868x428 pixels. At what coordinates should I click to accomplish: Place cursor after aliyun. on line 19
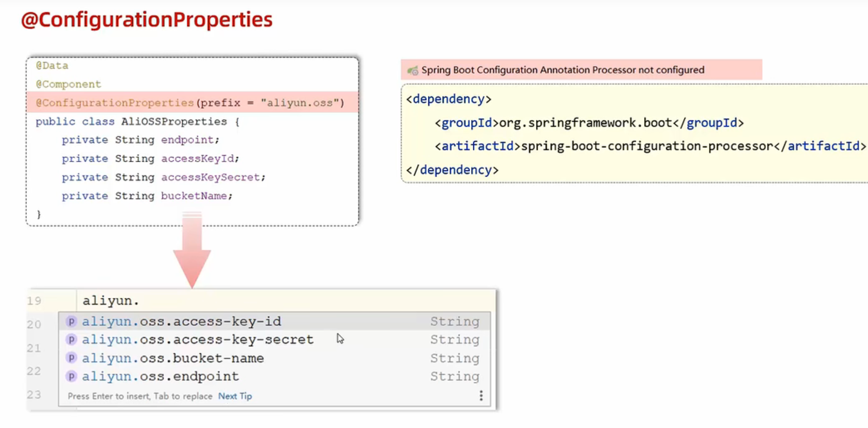pos(140,300)
